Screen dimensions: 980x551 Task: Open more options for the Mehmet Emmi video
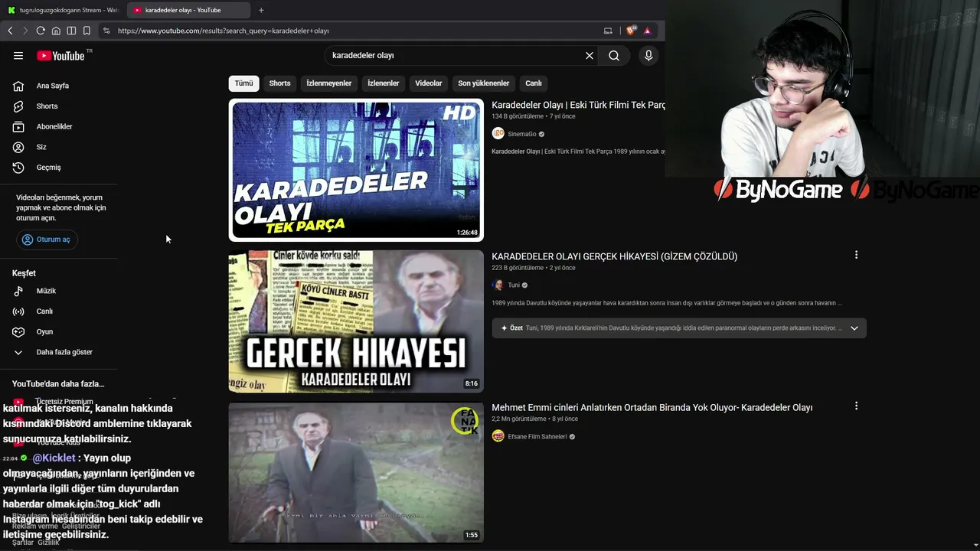click(856, 406)
